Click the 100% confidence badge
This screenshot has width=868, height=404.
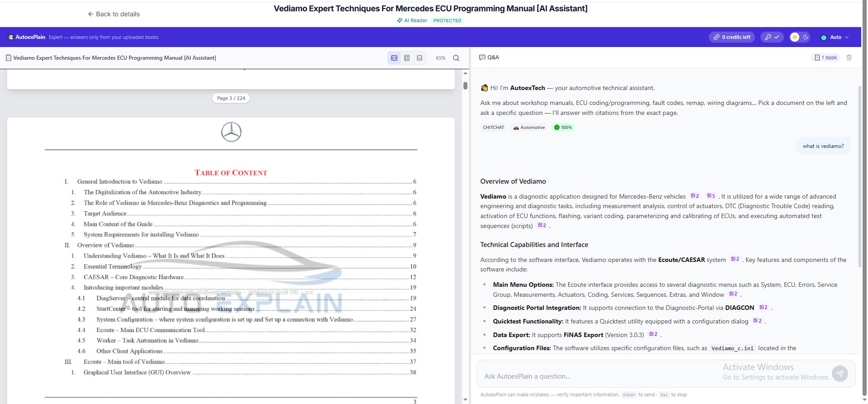[563, 128]
